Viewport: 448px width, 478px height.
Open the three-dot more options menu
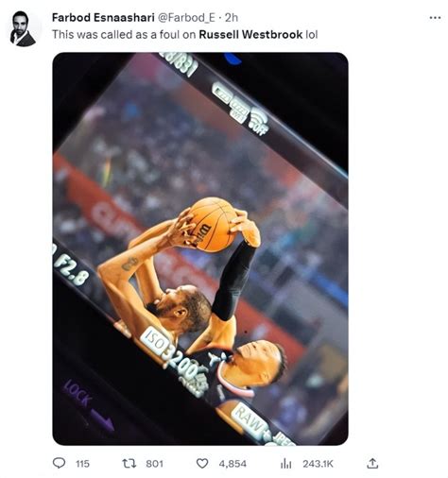tap(435, 18)
